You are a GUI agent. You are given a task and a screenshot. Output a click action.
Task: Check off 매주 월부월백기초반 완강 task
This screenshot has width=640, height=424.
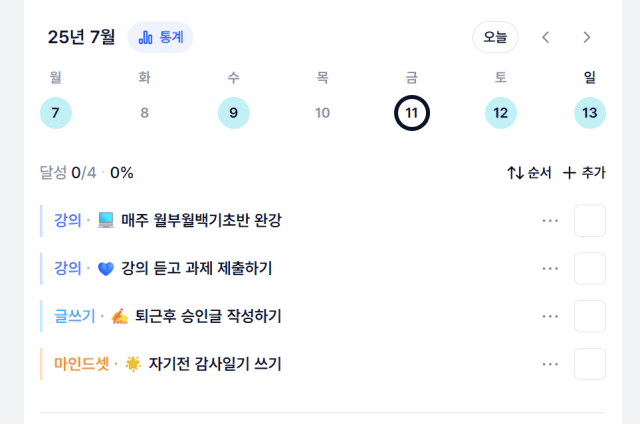pyautogui.click(x=590, y=220)
